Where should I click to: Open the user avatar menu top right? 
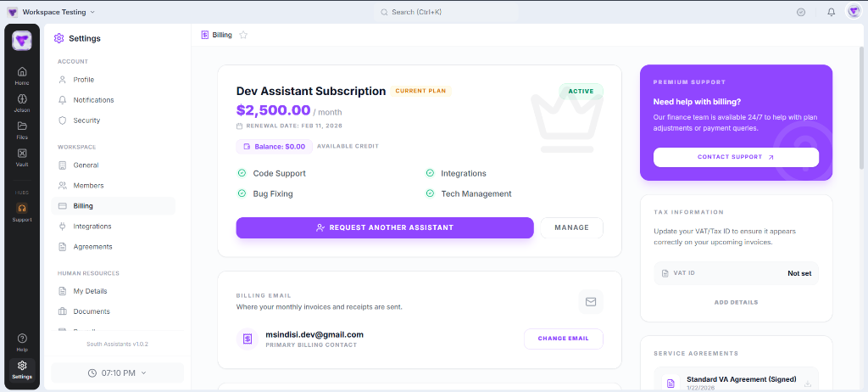pyautogui.click(x=854, y=12)
